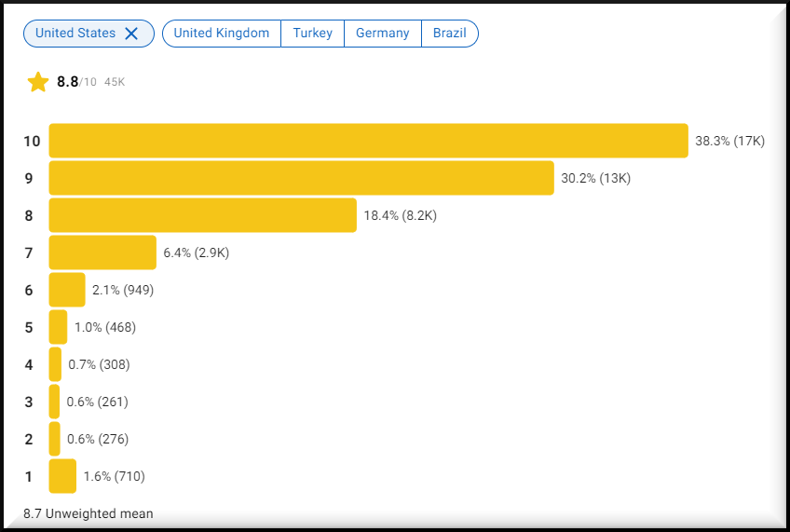This screenshot has width=790, height=532.
Task: Click the 45K total votes count
Action: pos(115,83)
